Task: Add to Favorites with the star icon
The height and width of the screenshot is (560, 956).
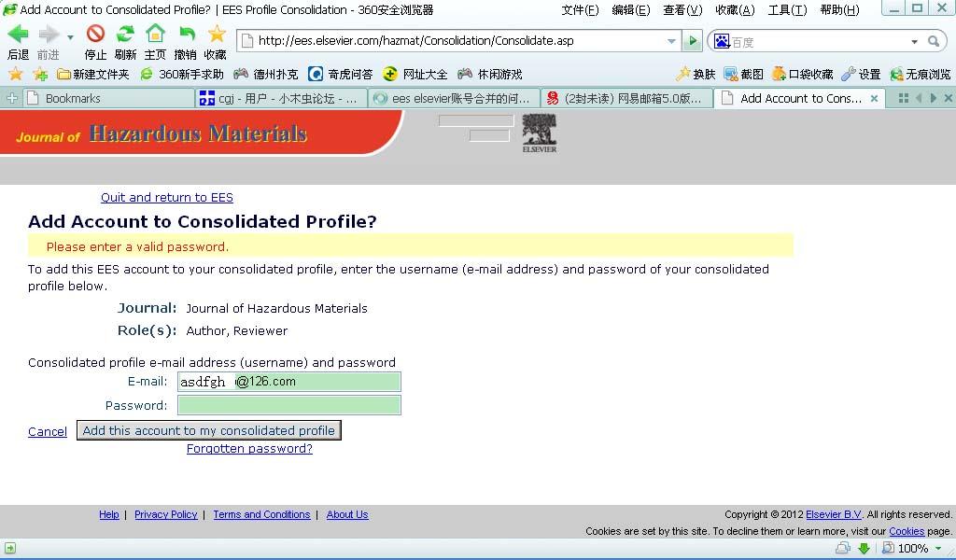Action: point(217,34)
